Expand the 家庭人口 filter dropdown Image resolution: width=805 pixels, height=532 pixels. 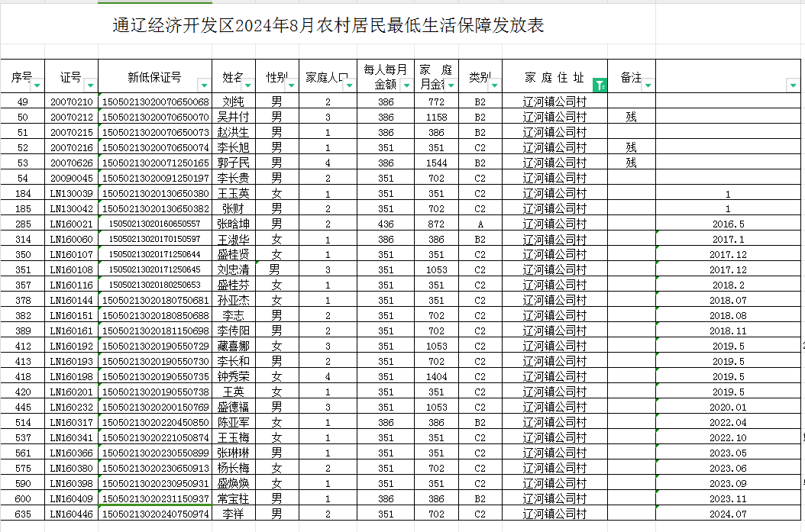[x=349, y=85]
